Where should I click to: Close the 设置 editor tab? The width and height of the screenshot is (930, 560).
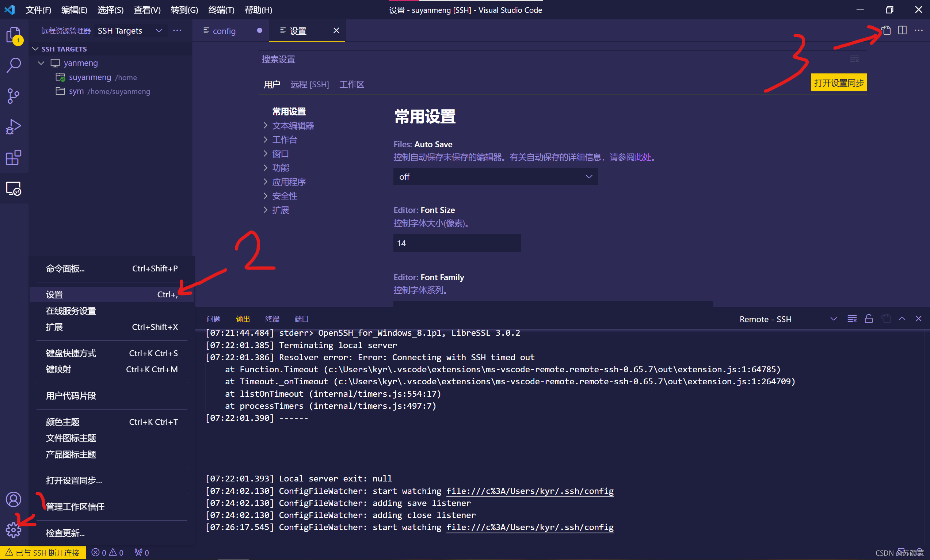point(336,30)
